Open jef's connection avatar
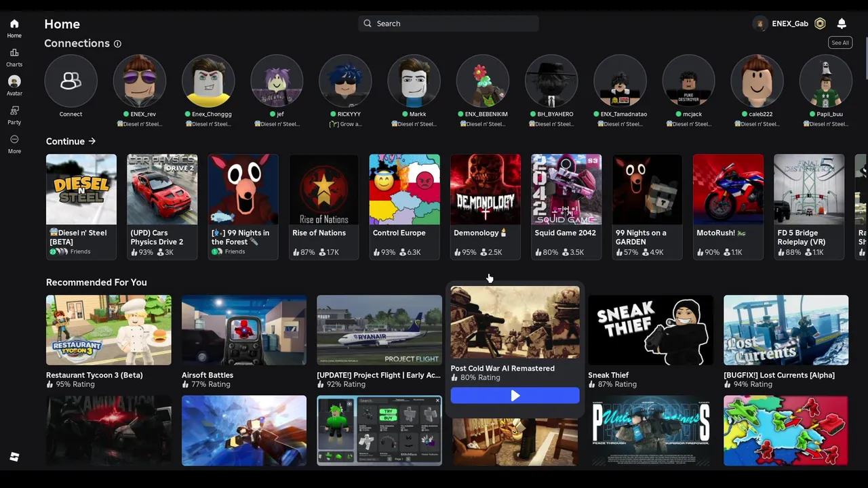This screenshot has width=868, height=488. pyautogui.click(x=277, y=81)
